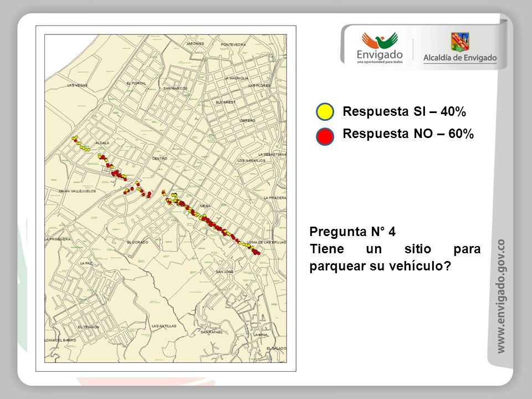
Task: Click the 'Respuesta NO – 60%' text
Action: click(x=408, y=134)
